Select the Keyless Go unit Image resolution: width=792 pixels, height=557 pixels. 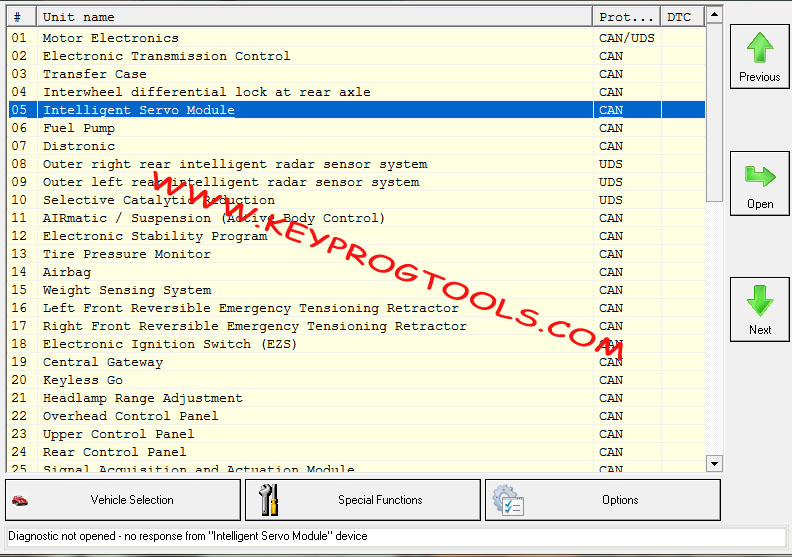[82, 380]
